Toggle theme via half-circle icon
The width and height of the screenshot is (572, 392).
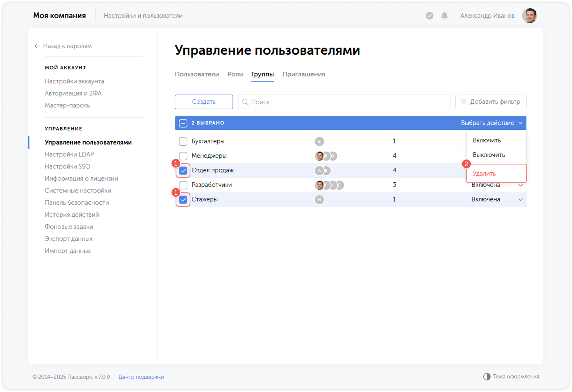point(487,376)
